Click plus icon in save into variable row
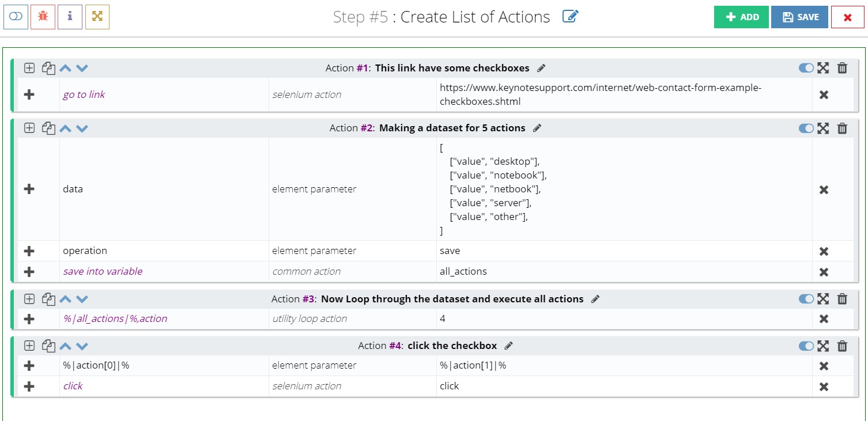Screen dimensions: 868x421 pos(29,272)
